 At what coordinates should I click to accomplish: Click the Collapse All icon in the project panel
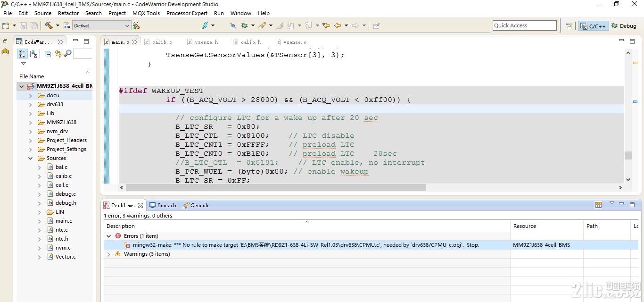48,54
